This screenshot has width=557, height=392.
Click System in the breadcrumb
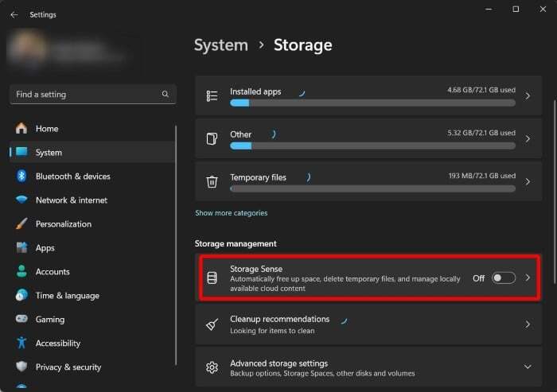click(x=221, y=45)
